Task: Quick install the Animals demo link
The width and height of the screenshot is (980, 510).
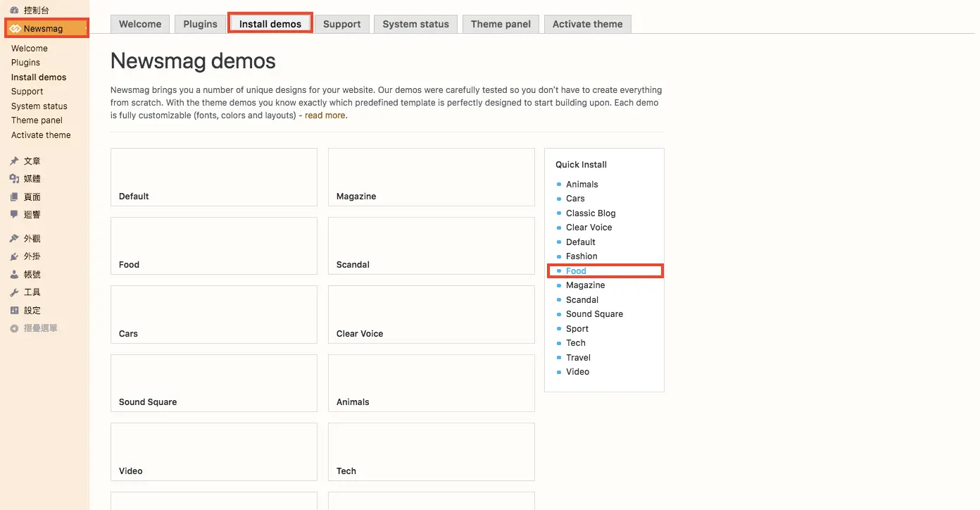Action: [582, 185]
